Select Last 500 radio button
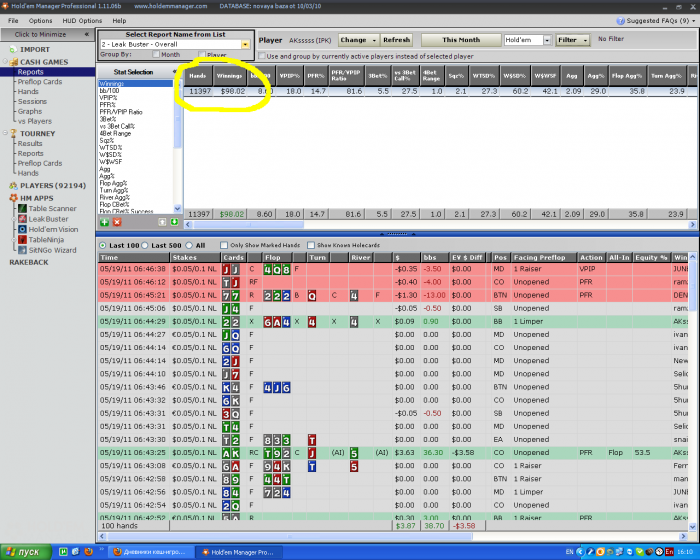Screen dimensions: 700x560 tap(145, 245)
